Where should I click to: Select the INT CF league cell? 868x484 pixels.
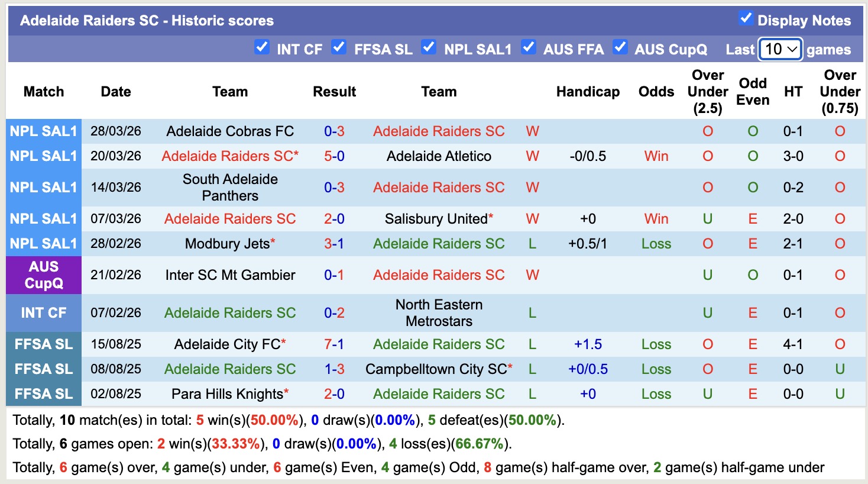pos(44,313)
